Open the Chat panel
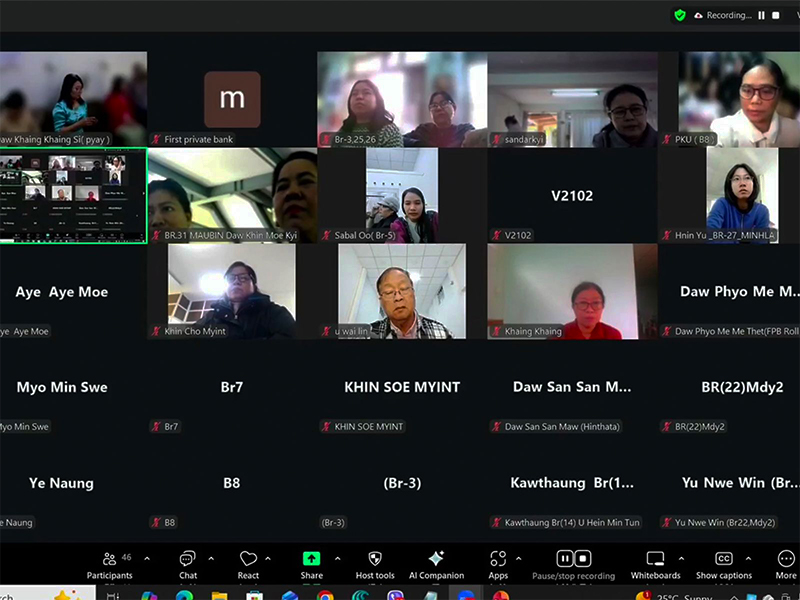 click(187, 559)
